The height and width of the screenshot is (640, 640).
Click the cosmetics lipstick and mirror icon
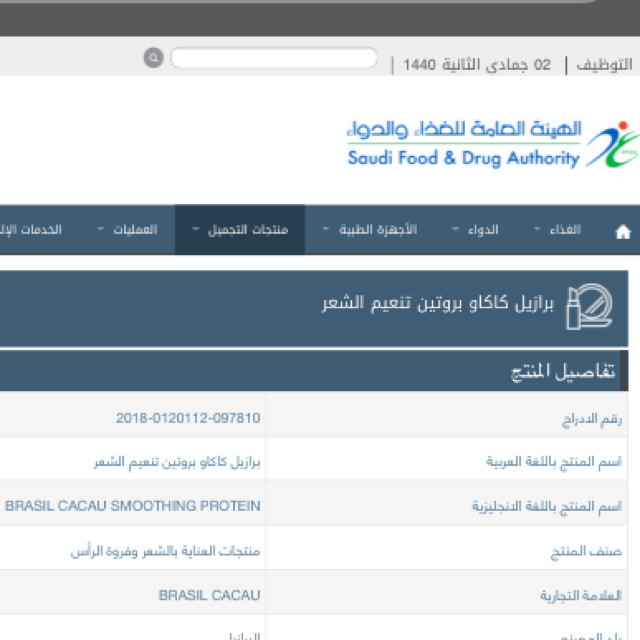click(589, 306)
